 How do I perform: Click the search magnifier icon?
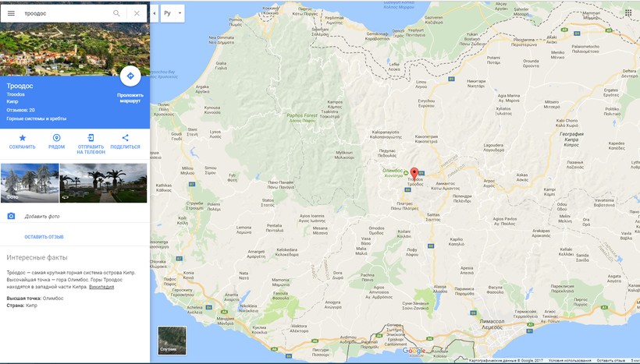pos(117,13)
